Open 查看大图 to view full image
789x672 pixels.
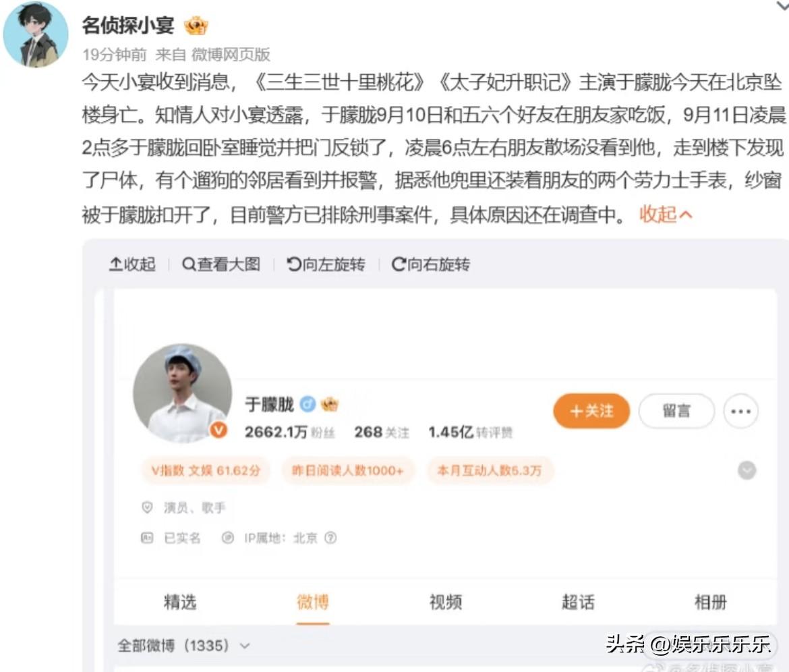[x=221, y=264]
